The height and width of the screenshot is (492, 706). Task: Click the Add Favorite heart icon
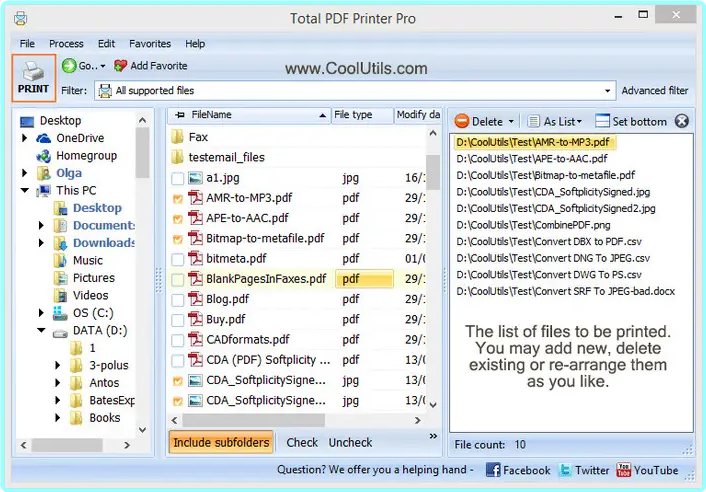[120, 66]
